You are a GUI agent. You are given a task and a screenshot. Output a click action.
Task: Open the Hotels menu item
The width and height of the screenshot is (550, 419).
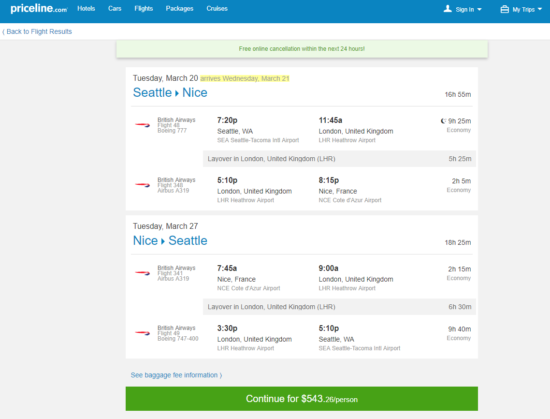[86, 8]
